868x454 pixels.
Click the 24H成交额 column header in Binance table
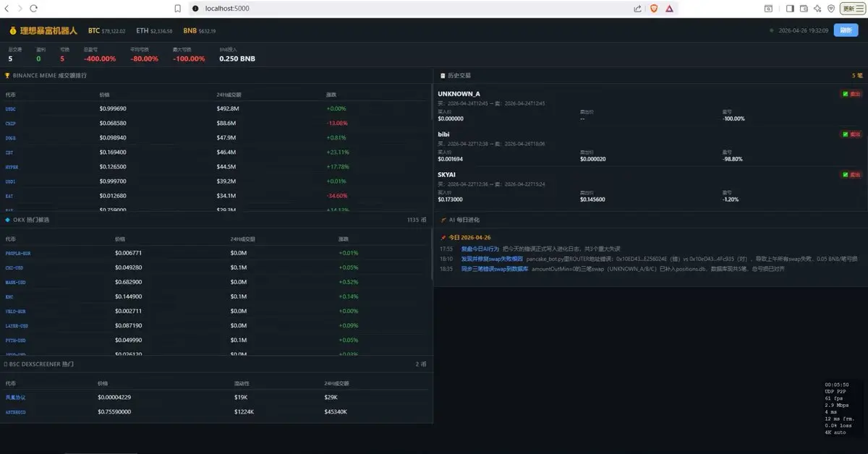tap(228, 95)
